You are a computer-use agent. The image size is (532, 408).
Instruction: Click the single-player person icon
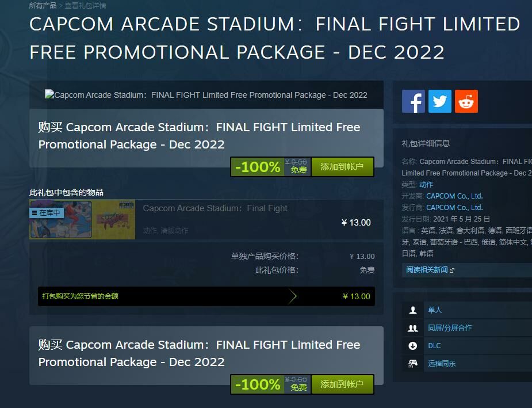[412, 310]
